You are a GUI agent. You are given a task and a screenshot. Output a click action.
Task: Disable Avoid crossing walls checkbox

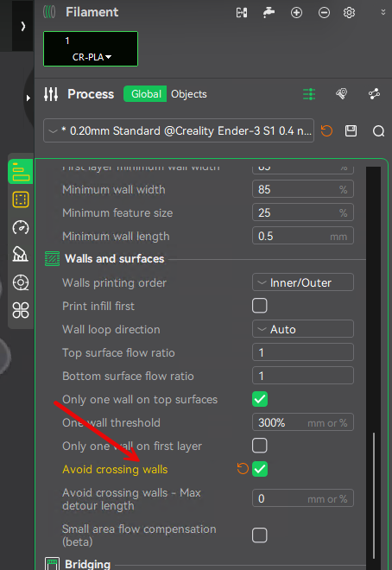click(x=260, y=469)
